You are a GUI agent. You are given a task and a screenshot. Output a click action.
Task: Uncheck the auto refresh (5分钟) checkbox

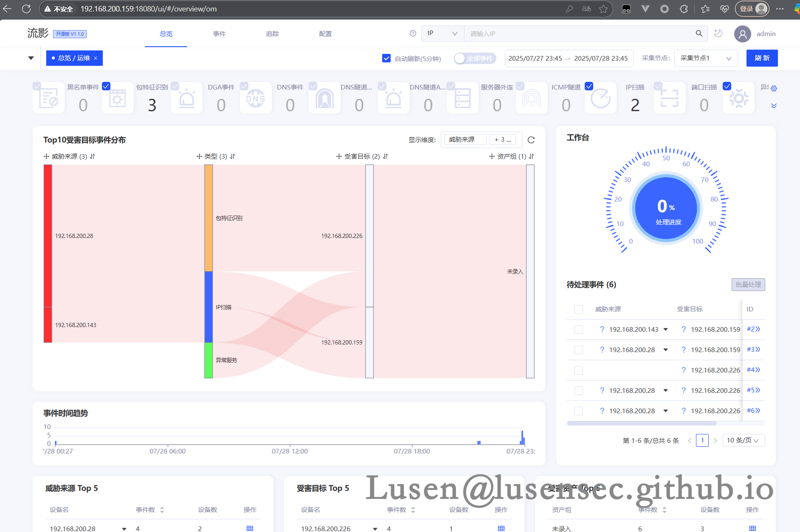tap(386, 59)
